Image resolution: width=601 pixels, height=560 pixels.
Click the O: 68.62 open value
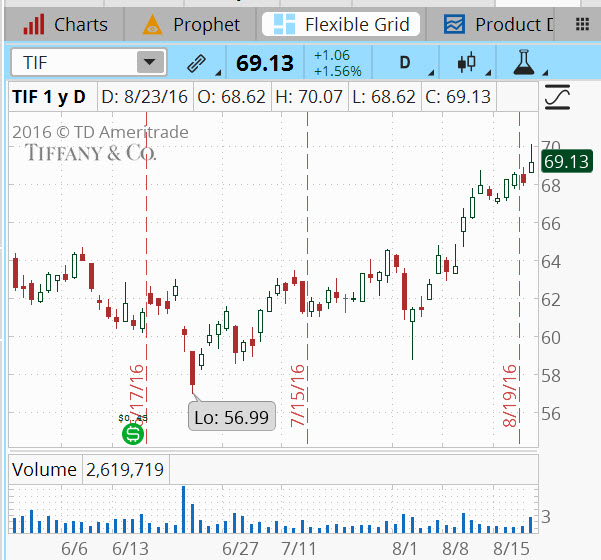click(232, 97)
